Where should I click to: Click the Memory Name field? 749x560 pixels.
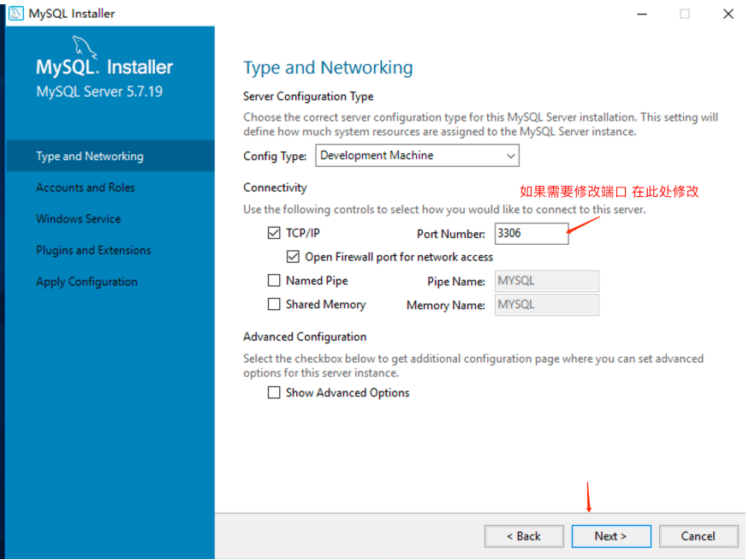pyautogui.click(x=546, y=305)
